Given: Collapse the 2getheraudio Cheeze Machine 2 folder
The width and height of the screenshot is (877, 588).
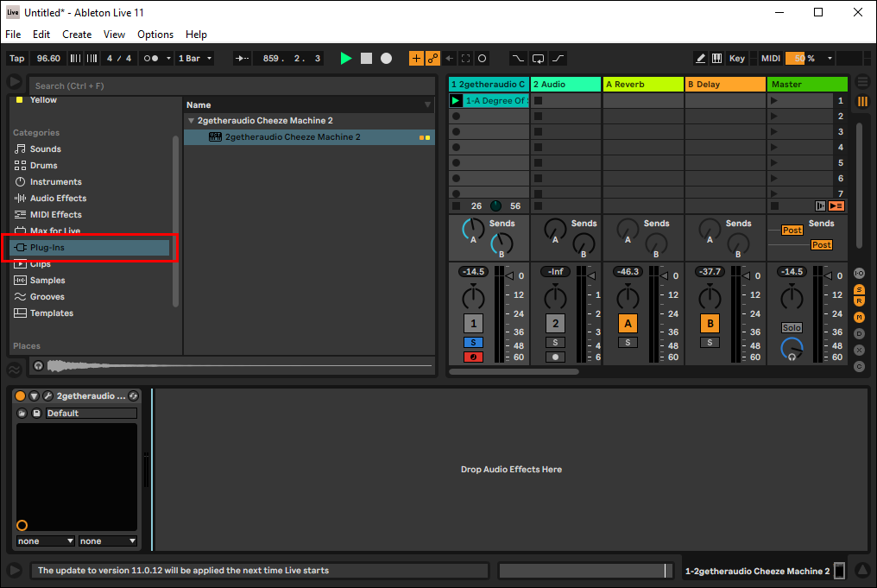Looking at the screenshot, I should tap(191, 121).
